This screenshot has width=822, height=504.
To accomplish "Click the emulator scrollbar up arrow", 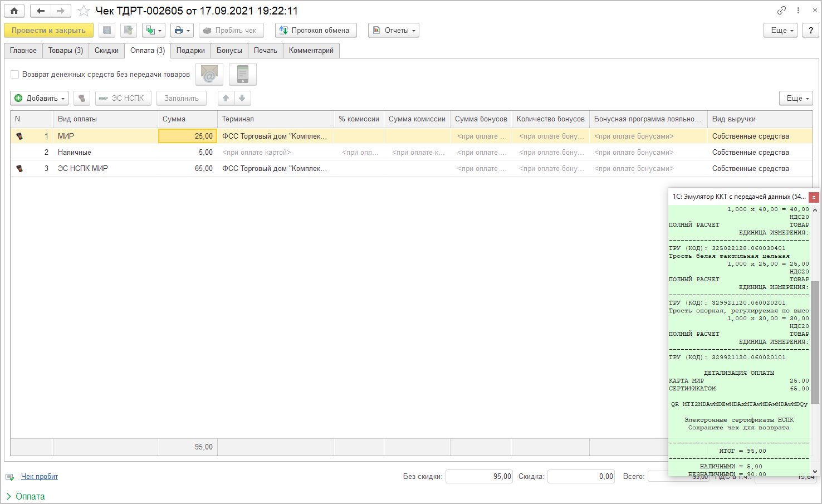I will [815, 210].
